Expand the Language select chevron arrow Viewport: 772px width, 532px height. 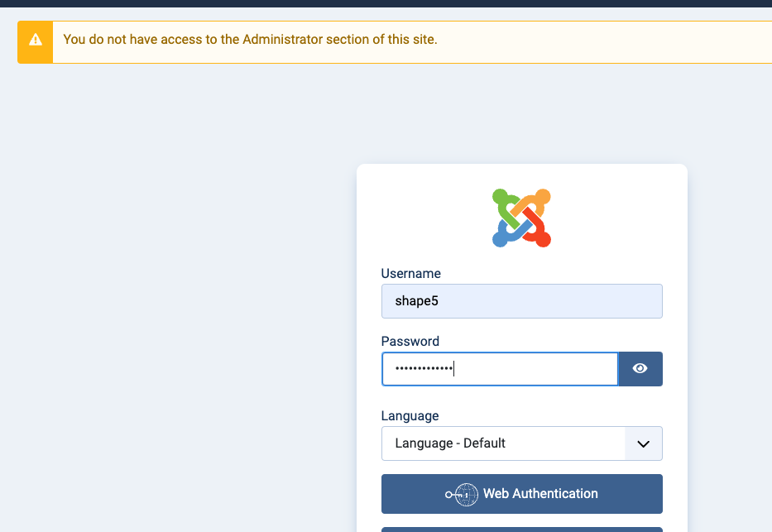coord(643,443)
